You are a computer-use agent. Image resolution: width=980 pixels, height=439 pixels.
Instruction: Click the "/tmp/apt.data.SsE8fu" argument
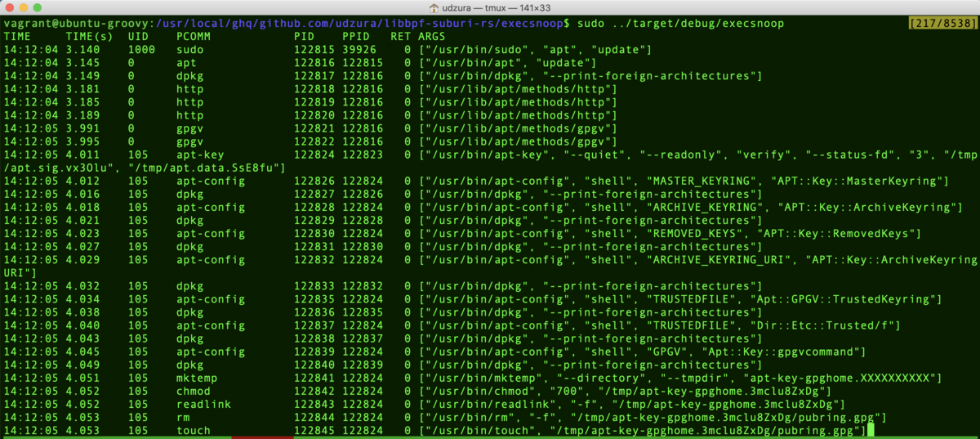pyautogui.click(x=204, y=168)
